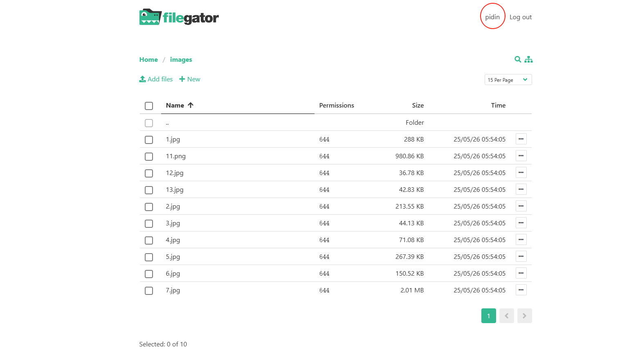Tick the select-all checkbox in header
Viewport: 638px width, 364px height.
click(149, 106)
